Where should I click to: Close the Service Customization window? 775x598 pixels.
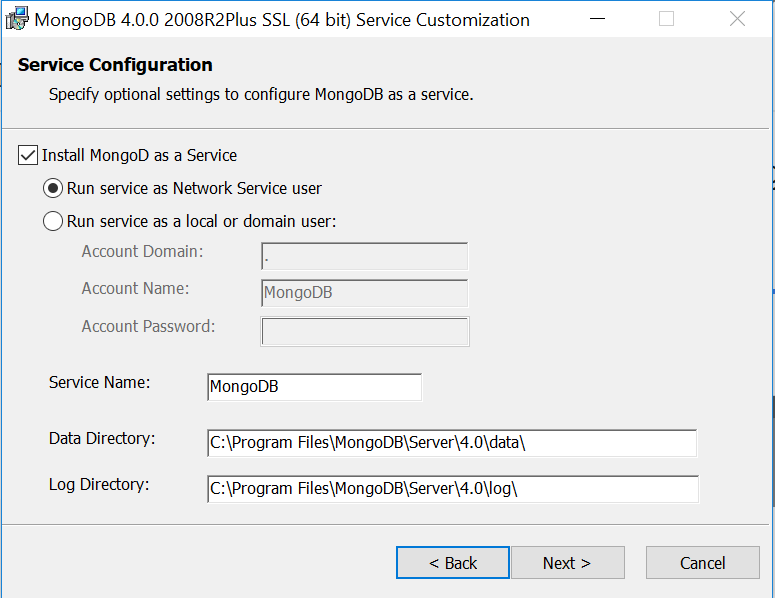point(737,19)
